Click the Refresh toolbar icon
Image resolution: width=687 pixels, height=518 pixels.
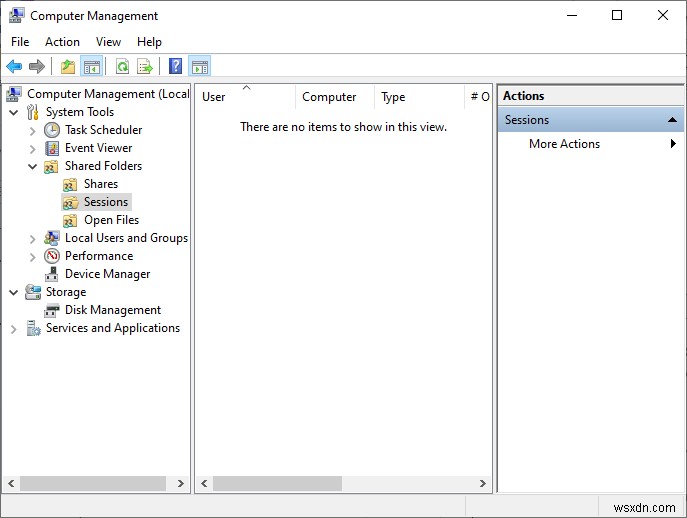[x=123, y=67]
